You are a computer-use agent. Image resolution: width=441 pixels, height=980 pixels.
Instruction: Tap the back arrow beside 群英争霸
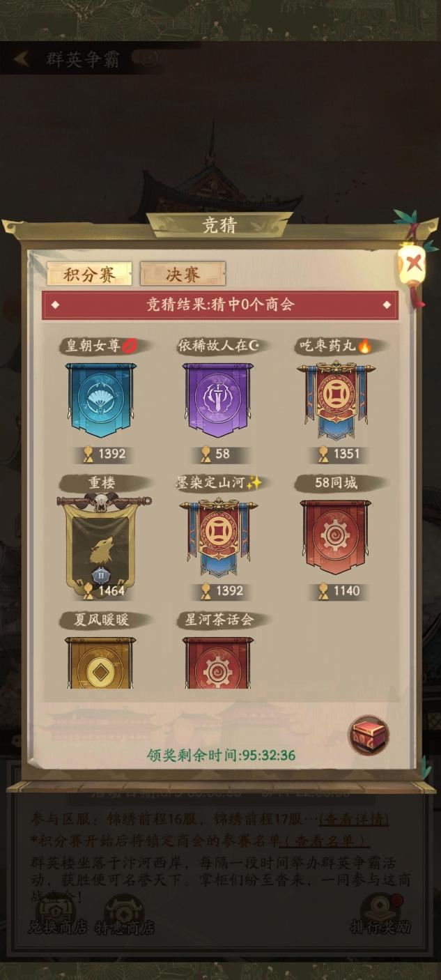(x=22, y=59)
